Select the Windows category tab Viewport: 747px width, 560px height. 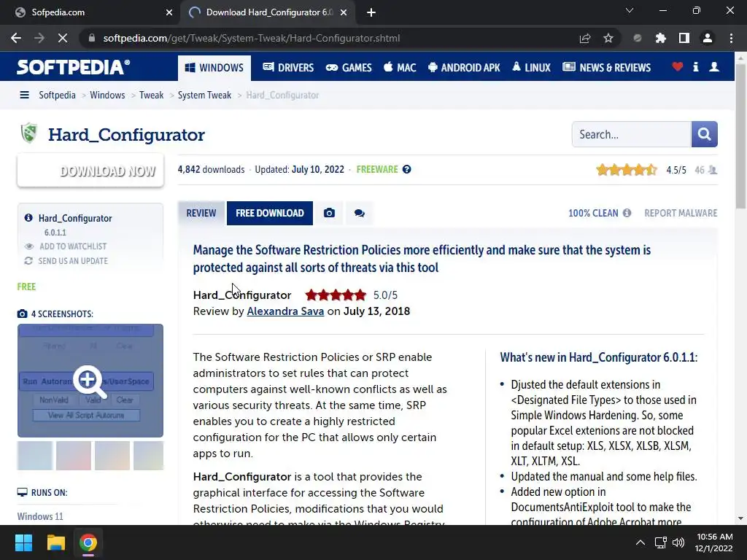coord(214,68)
